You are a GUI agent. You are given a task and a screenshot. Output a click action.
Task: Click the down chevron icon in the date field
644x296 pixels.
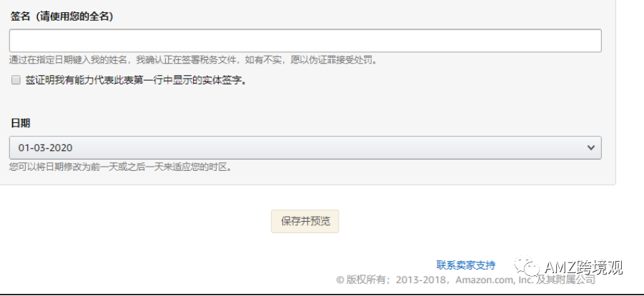591,147
